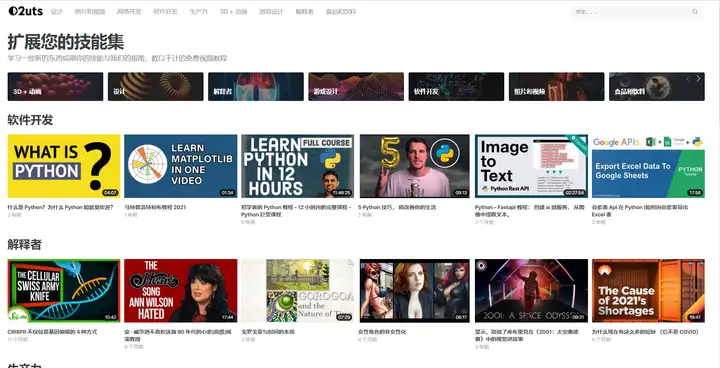Advance the category carousel with right chevron
720x368 pixels.
coord(698,79)
